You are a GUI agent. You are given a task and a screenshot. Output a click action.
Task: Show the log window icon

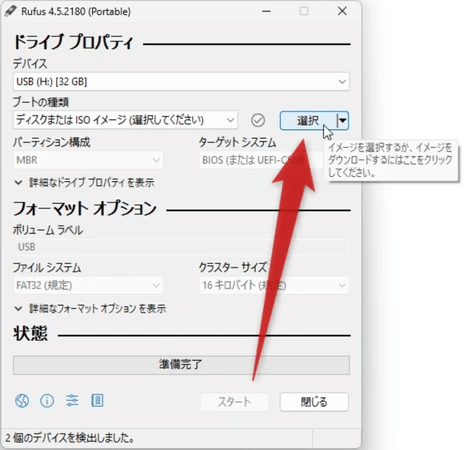pos(97,400)
